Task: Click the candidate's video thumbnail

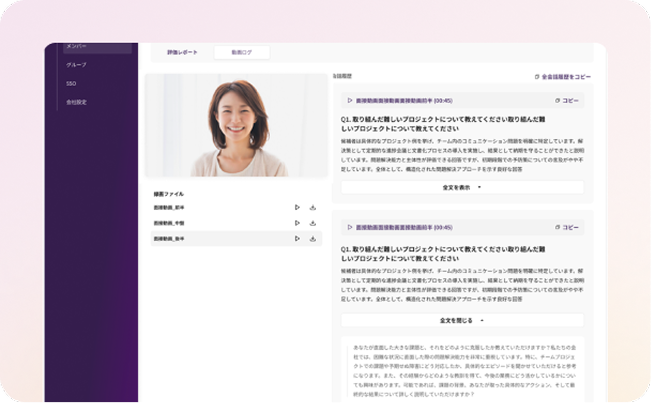Action: pos(236,126)
